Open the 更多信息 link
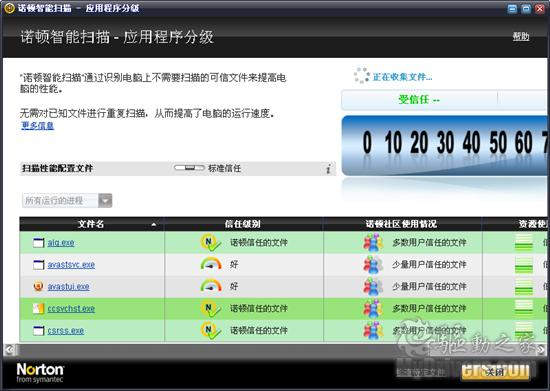 pyautogui.click(x=38, y=126)
